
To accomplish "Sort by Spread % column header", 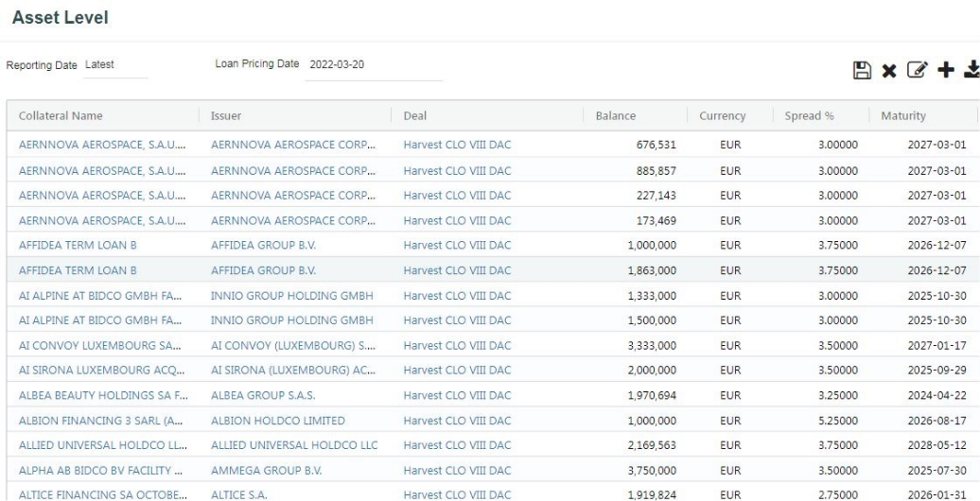I will tap(810, 115).
